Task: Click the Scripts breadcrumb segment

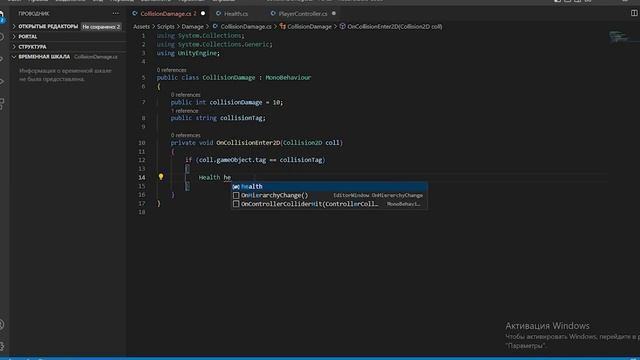Action: coord(166,27)
